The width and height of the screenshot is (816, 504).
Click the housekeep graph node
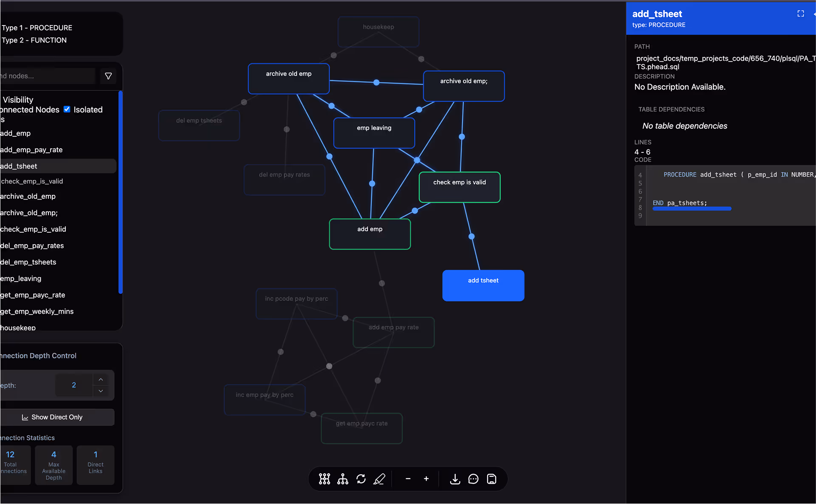[378, 31]
